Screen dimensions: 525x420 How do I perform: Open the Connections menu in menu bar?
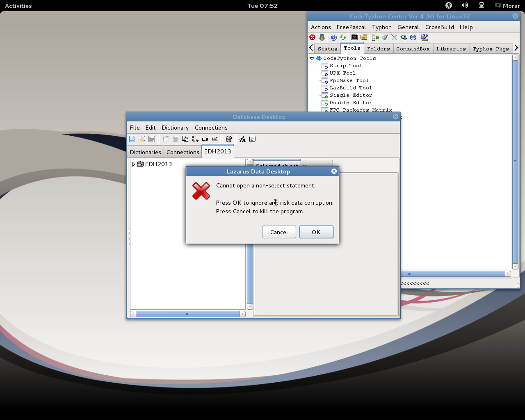click(211, 128)
